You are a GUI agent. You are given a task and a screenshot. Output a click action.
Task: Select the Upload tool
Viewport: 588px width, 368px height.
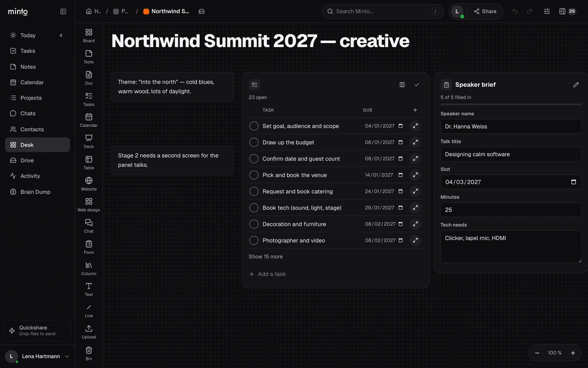[x=89, y=332]
